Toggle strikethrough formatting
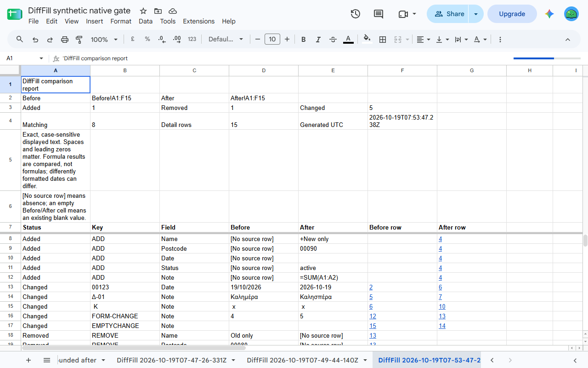The width and height of the screenshot is (588, 368). pyautogui.click(x=333, y=40)
